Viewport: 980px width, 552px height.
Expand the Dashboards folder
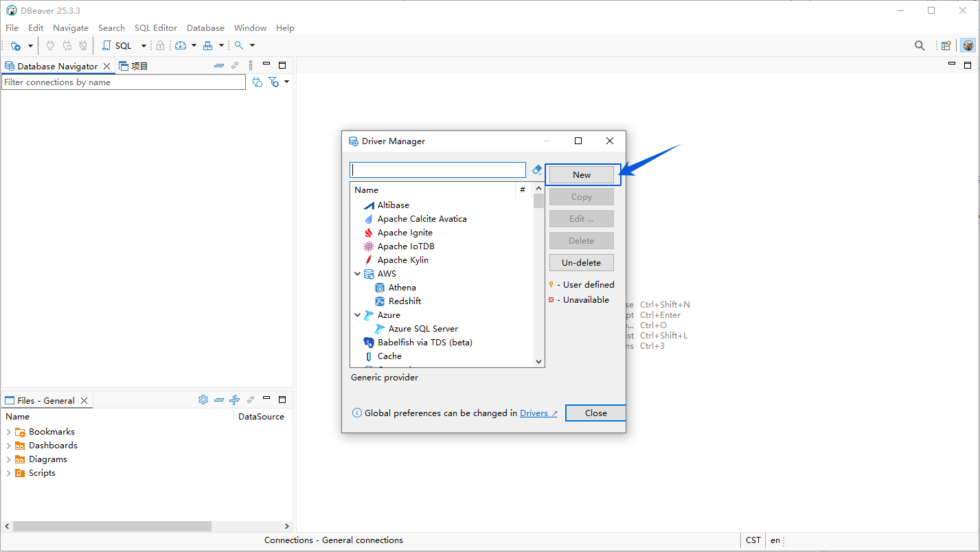8,446
